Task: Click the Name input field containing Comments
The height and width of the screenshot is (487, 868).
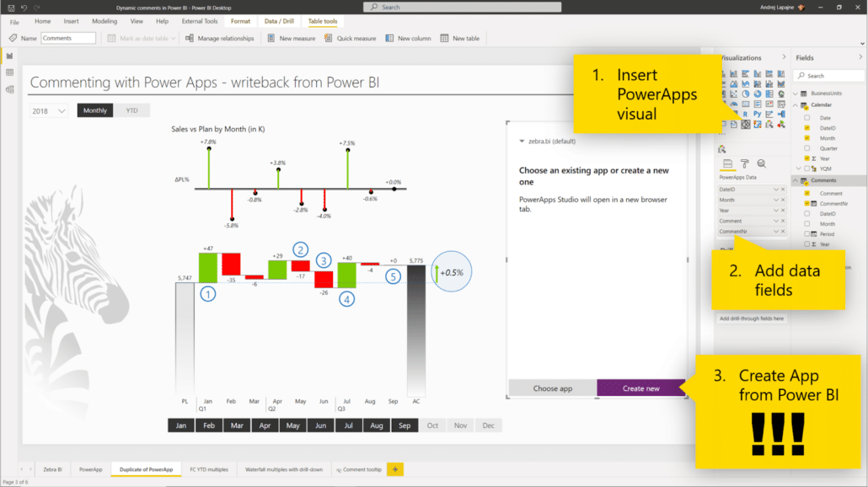Action: coord(68,38)
